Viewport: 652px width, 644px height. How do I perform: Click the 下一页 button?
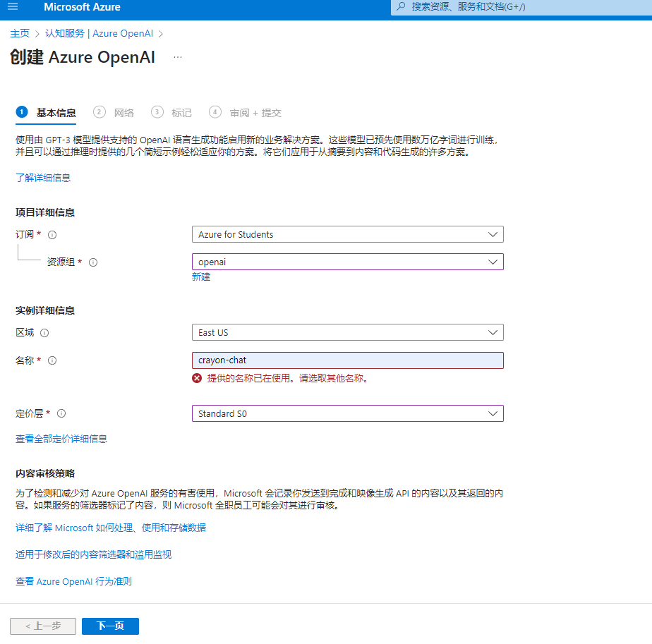pos(110,626)
